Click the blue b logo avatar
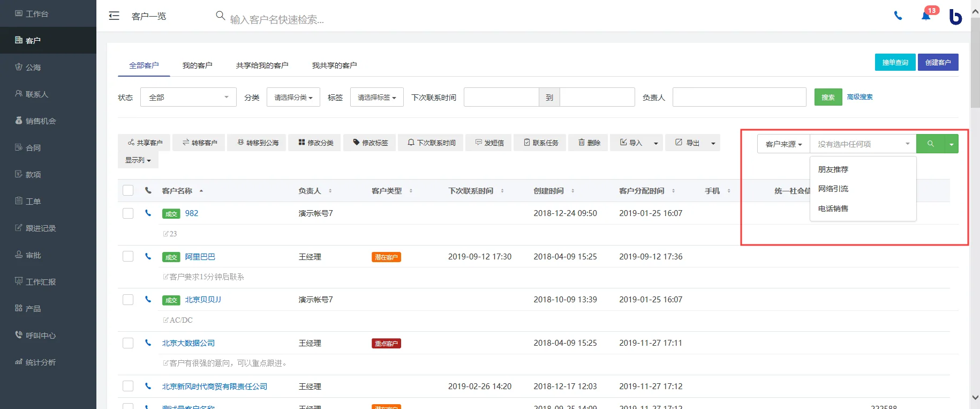The image size is (980, 409). point(955,17)
